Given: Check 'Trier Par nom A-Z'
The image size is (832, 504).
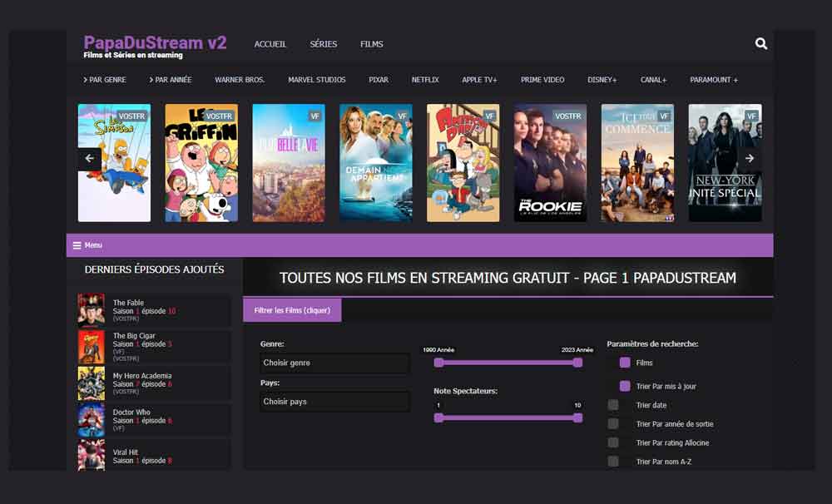Looking at the screenshot, I should [x=613, y=461].
